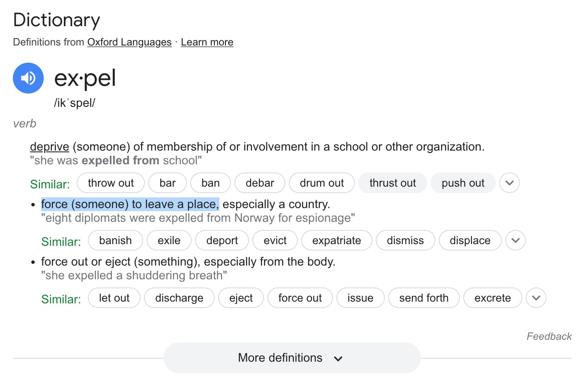
Task: Open the More definitions expander
Action: (x=291, y=358)
